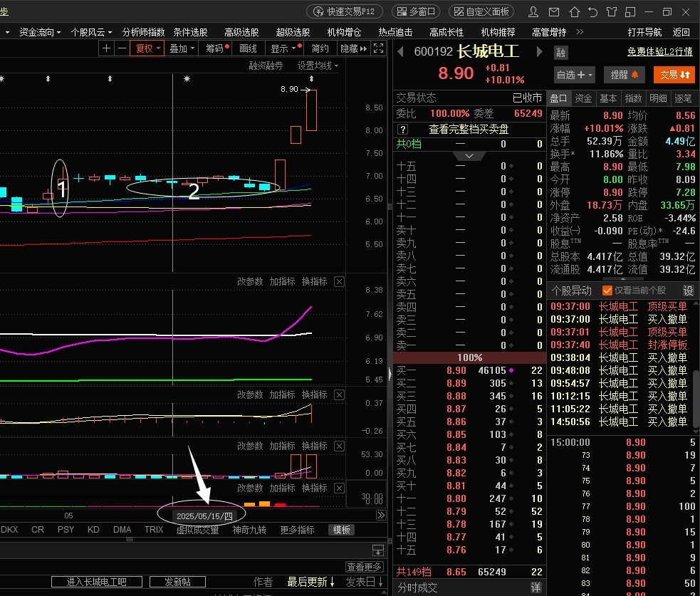Open the 叠加 overlay dropdown
The height and width of the screenshot is (596, 700).
(x=182, y=48)
